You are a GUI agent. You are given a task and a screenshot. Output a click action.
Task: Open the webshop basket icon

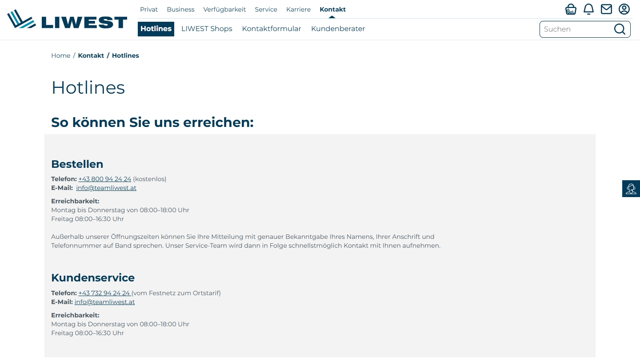pyautogui.click(x=571, y=9)
